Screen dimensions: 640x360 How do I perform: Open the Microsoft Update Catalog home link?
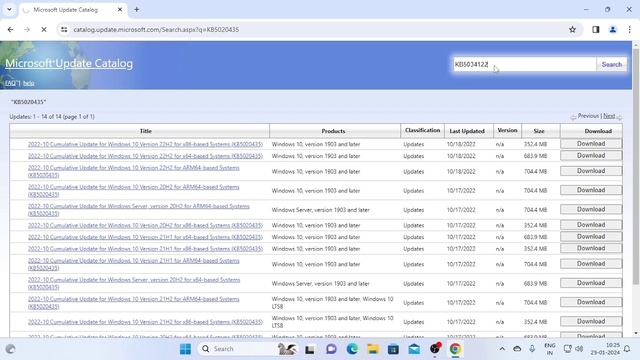(69, 63)
